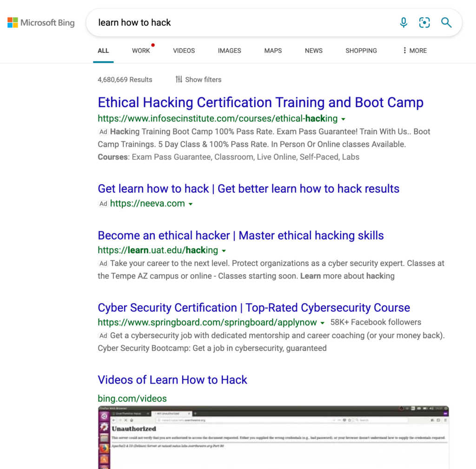Expand neeva.com URL dropdown arrow

click(191, 204)
